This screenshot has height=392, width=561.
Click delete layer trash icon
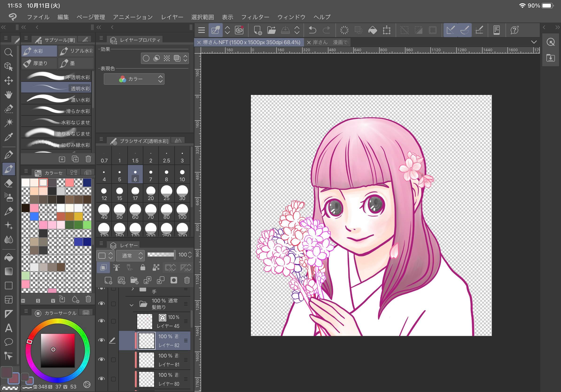pyautogui.click(x=187, y=280)
